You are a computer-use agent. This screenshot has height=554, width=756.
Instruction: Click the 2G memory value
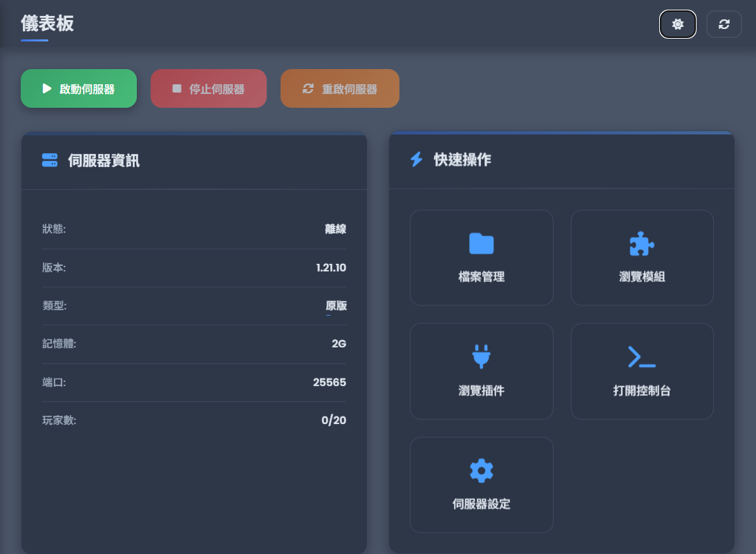(x=339, y=343)
